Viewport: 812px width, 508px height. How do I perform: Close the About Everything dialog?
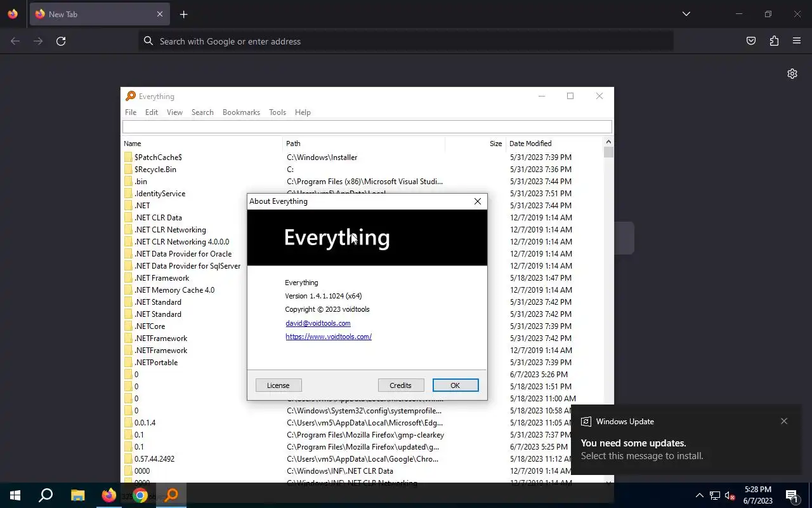pos(478,201)
